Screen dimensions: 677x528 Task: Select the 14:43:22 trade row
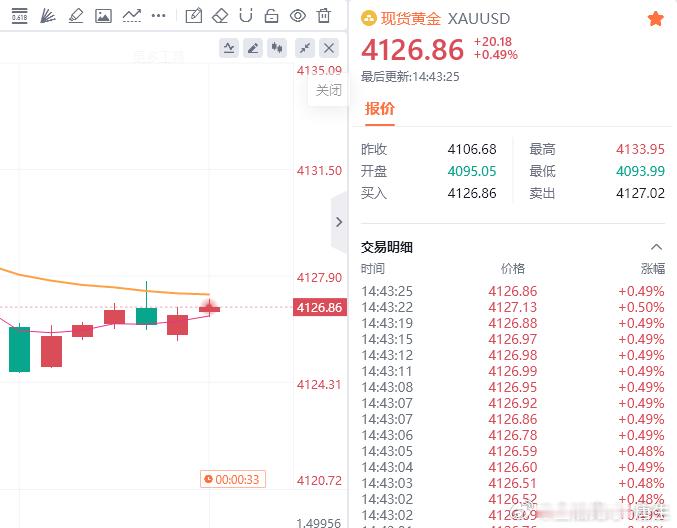[513, 307]
